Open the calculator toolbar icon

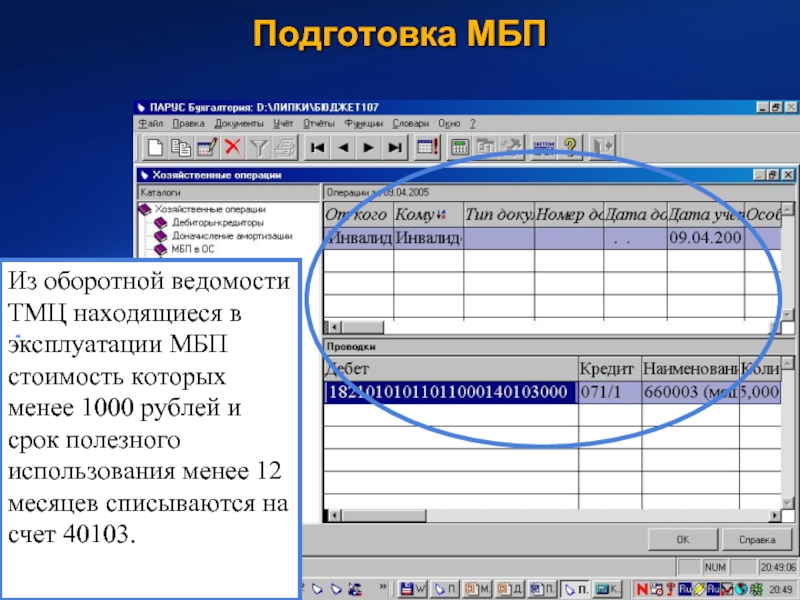pos(460,147)
